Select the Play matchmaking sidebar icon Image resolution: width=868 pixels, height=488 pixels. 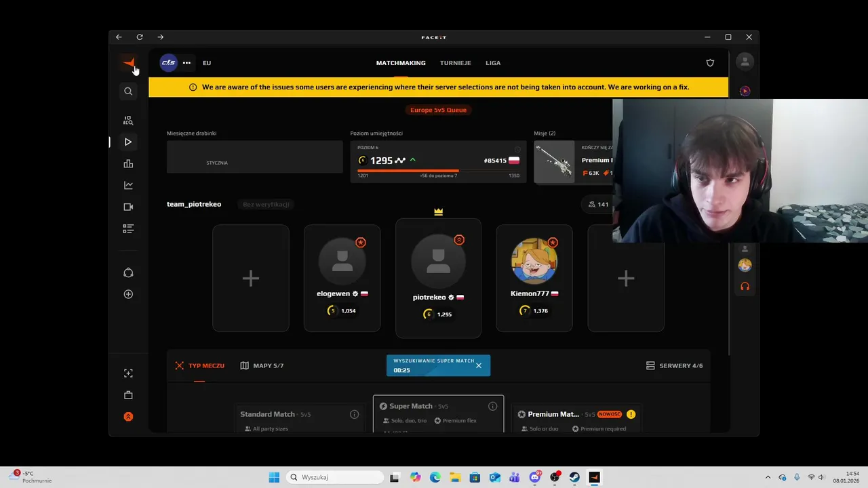[128, 142]
